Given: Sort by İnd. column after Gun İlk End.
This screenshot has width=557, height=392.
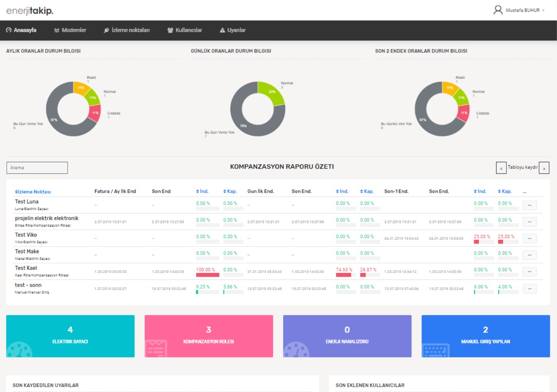Looking at the screenshot, I should coord(342,191).
